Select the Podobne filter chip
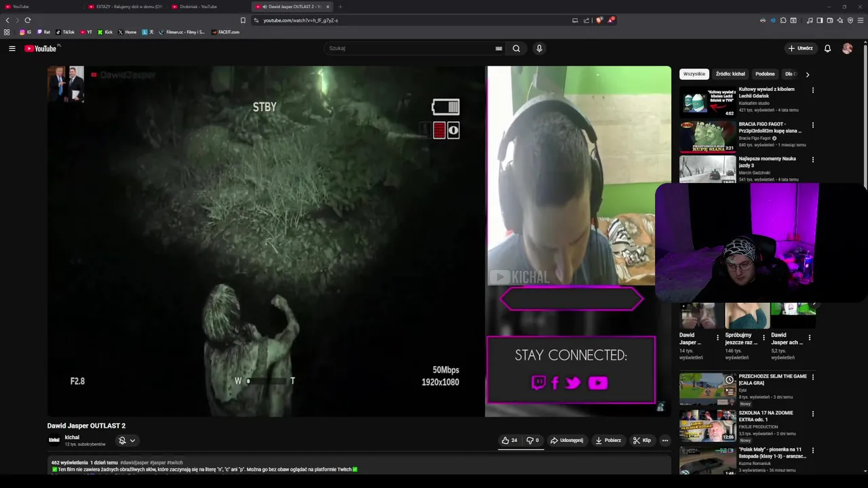Viewport: 868px width, 488px height. coord(765,74)
